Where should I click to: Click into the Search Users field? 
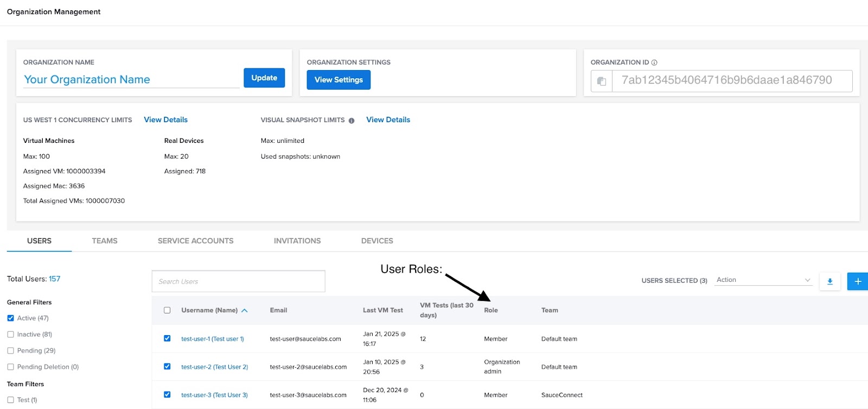click(238, 281)
